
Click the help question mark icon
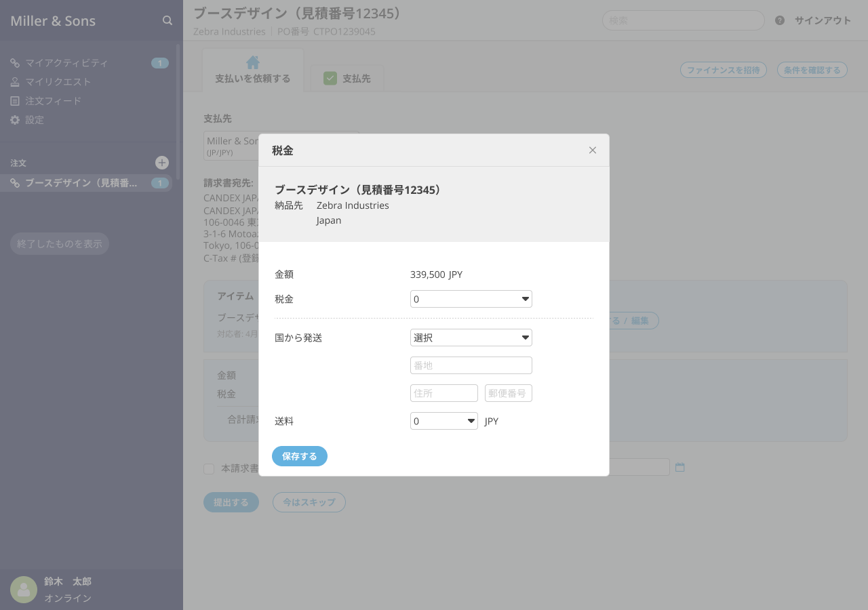[x=780, y=20]
